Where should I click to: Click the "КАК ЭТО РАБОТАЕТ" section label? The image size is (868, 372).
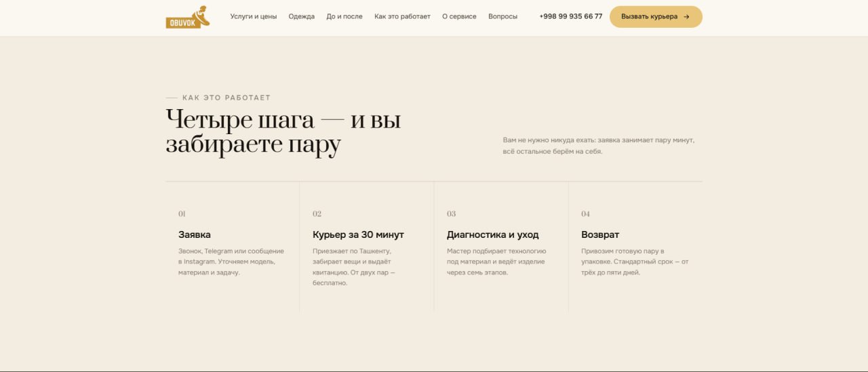pyautogui.click(x=226, y=98)
